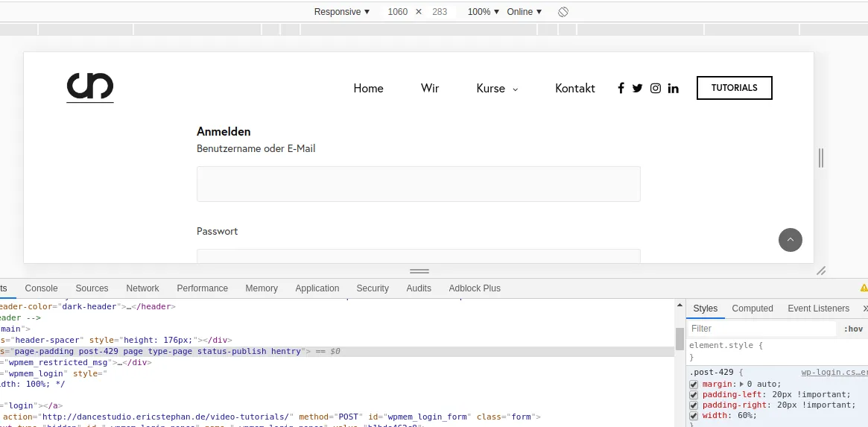
Task: Open the LinkedIn social icon
Action: coord(673,88)
